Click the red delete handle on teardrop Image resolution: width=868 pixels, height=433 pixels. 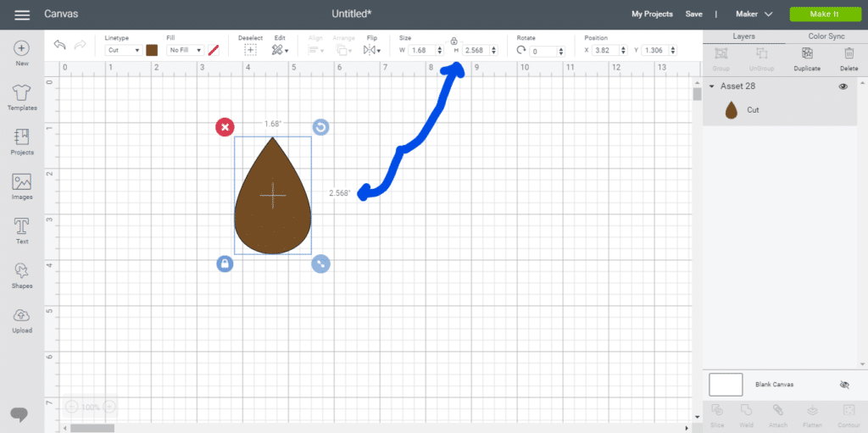pos(224,127)
